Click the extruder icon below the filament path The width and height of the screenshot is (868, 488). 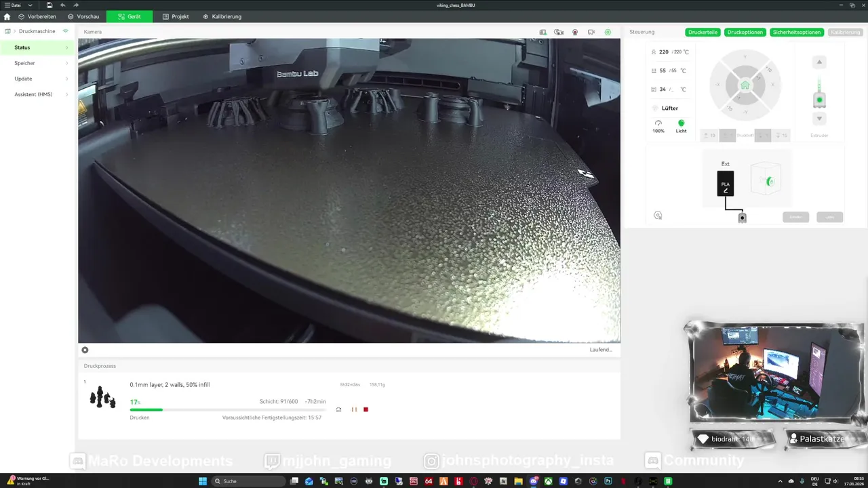tap(742, 218)
